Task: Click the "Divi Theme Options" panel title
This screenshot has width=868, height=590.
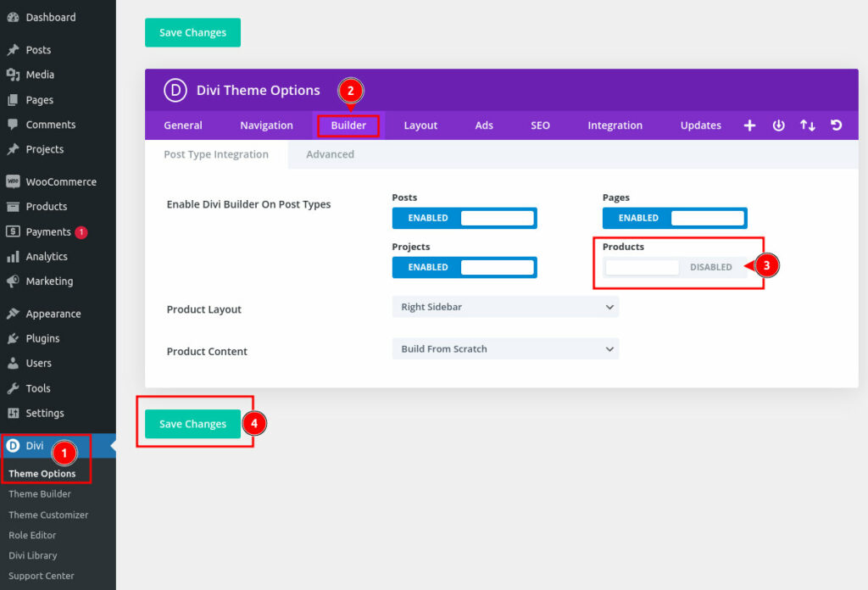Action: click(259, 90)
